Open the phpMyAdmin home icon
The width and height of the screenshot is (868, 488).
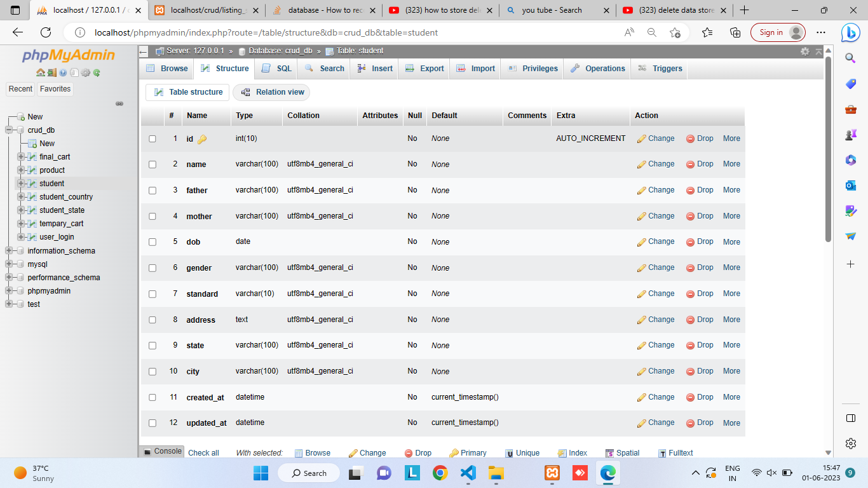(x=40, y=72)
